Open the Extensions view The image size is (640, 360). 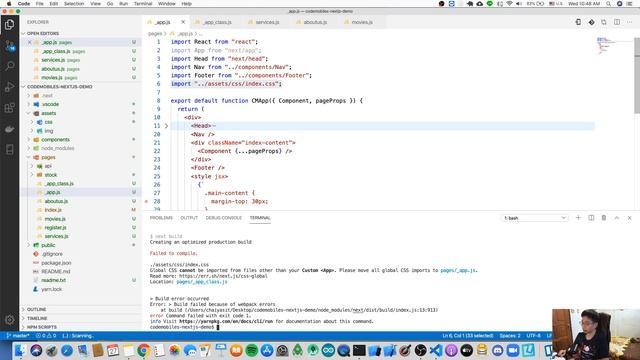tap(9, 108)
